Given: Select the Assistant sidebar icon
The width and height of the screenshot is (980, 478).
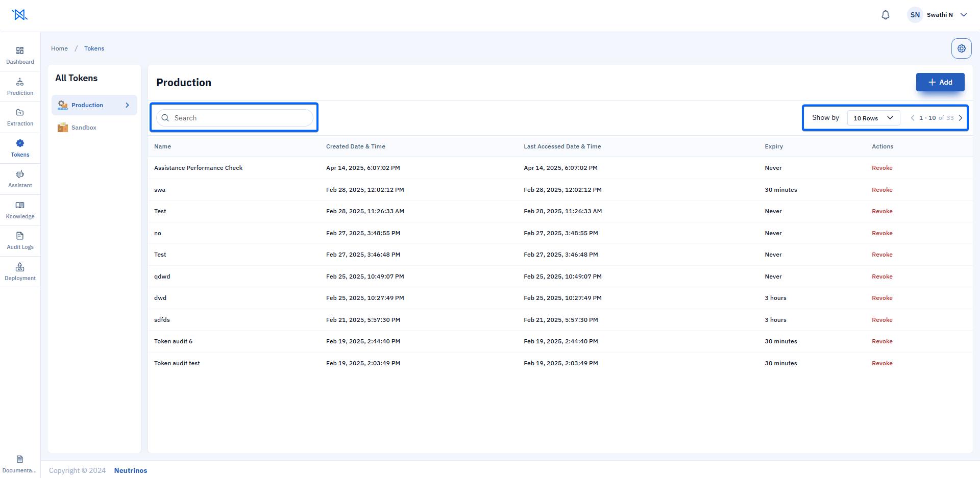Looking at the screenshot, I should coord(20,174).
